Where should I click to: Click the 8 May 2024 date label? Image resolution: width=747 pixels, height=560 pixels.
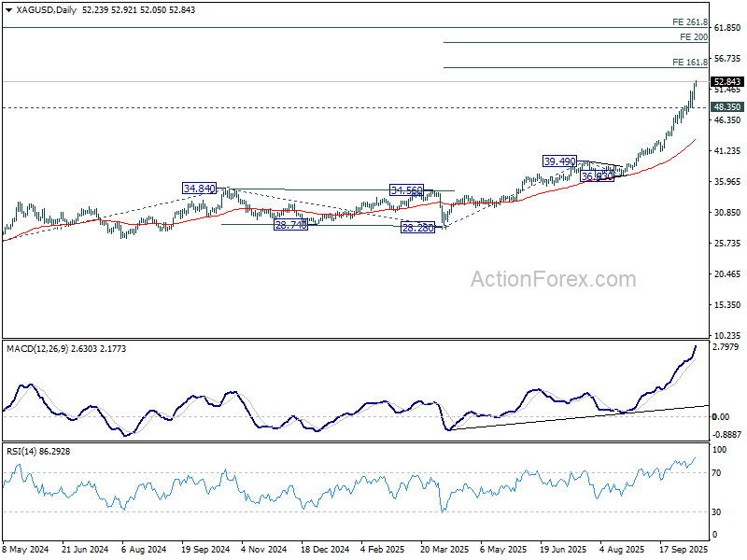point(26,551)
